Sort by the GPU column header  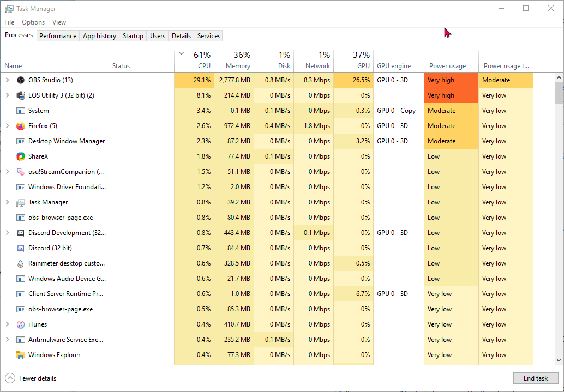[x=353, y=61]
